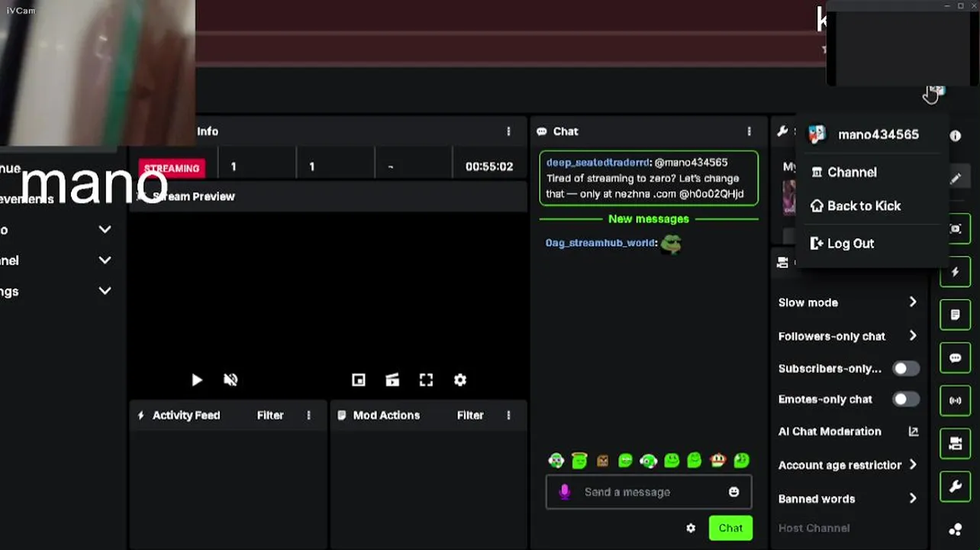Open the info icon in right sidebar

point(955,135)
